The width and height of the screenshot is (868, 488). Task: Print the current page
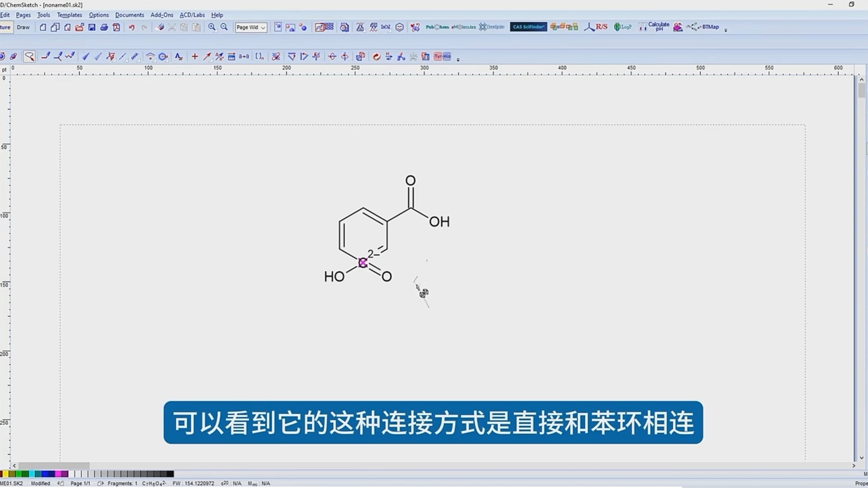tap(104, 27)
